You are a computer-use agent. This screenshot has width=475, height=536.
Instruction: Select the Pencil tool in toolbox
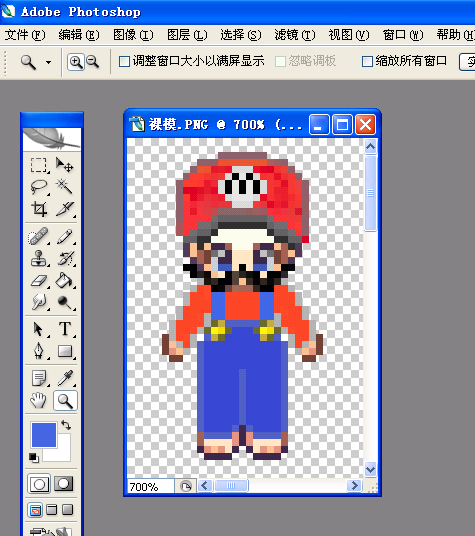(64, 236)
